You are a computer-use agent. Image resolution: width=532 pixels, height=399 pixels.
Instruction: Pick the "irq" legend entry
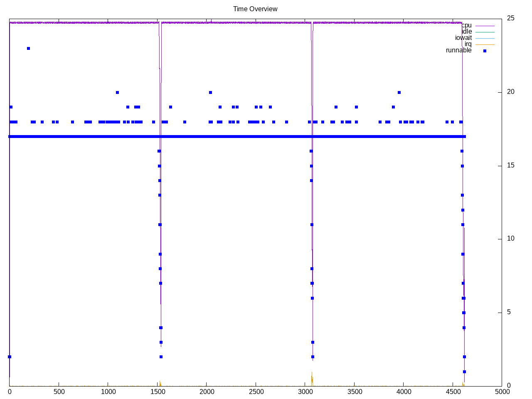pos(468,44)
